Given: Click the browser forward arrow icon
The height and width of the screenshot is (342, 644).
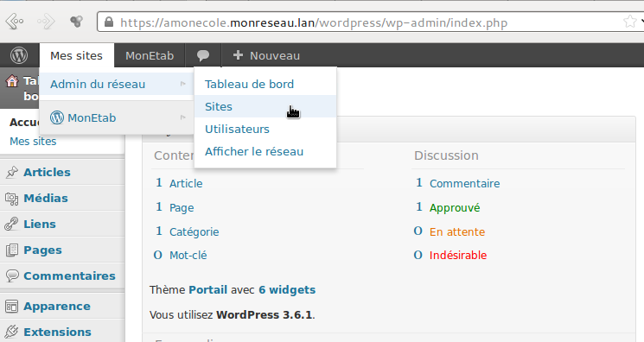Looking at the screenshot, I should [x=46, y=22].
